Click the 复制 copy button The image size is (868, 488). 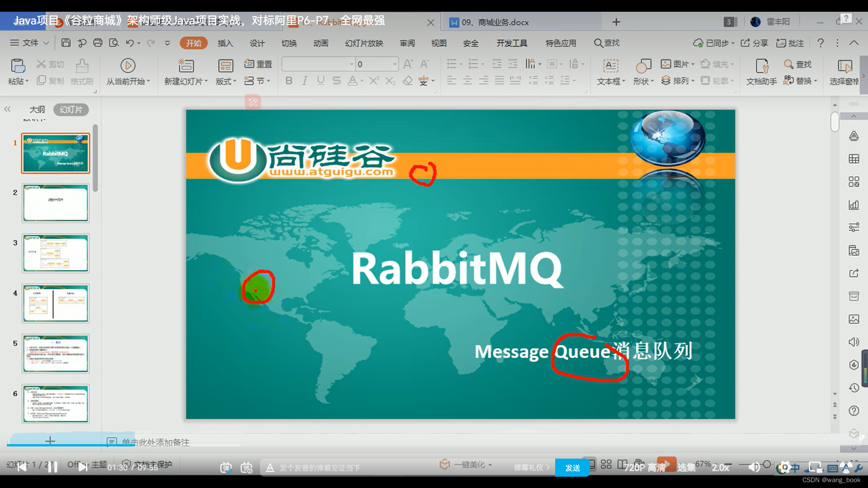pos(50,80)
